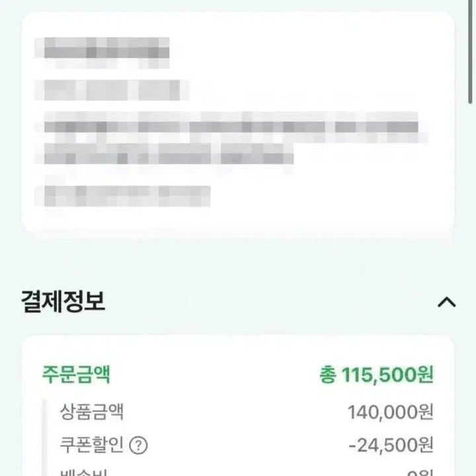The image size is (476, 476).
Task: Click the 결제정보 section heading
Action: 63,302
